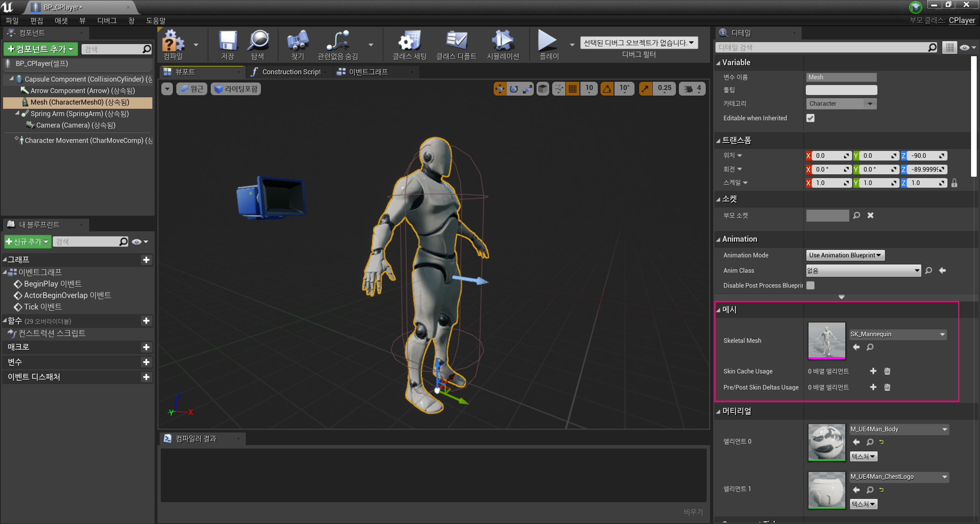Image resolution: width=980 pixels, height=524 pixels.
Task: Toggle the Editable when Inherited checkbox
Action: [810, 118]
